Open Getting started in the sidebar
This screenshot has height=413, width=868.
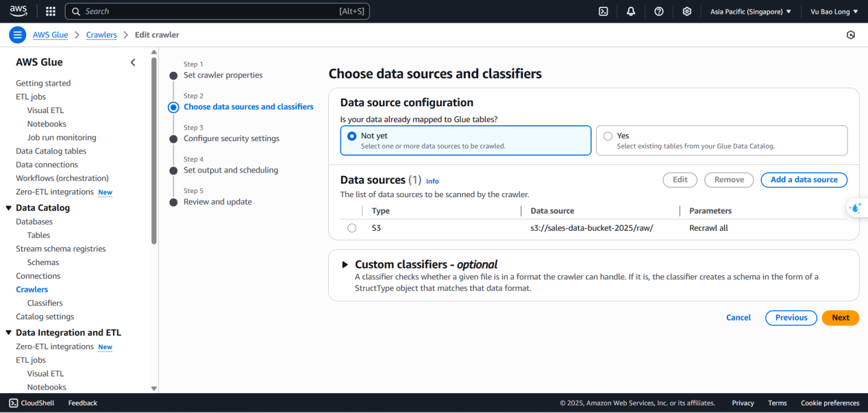(x=43, y=83)
